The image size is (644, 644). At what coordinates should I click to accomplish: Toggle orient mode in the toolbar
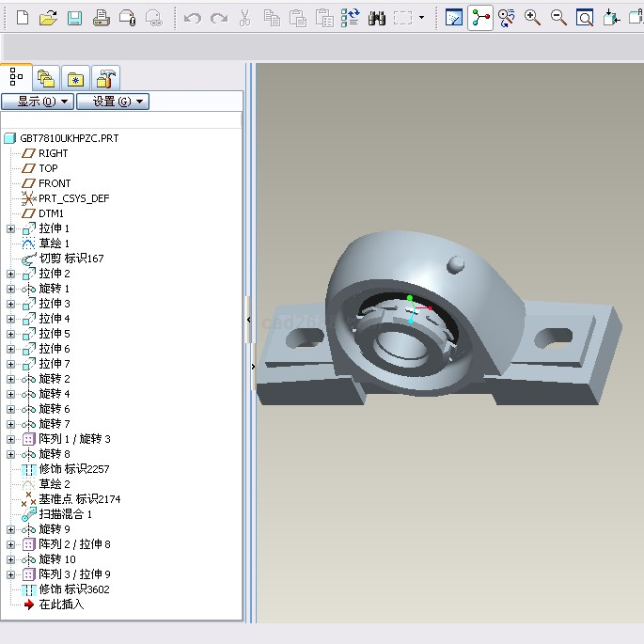pos(507,18)
